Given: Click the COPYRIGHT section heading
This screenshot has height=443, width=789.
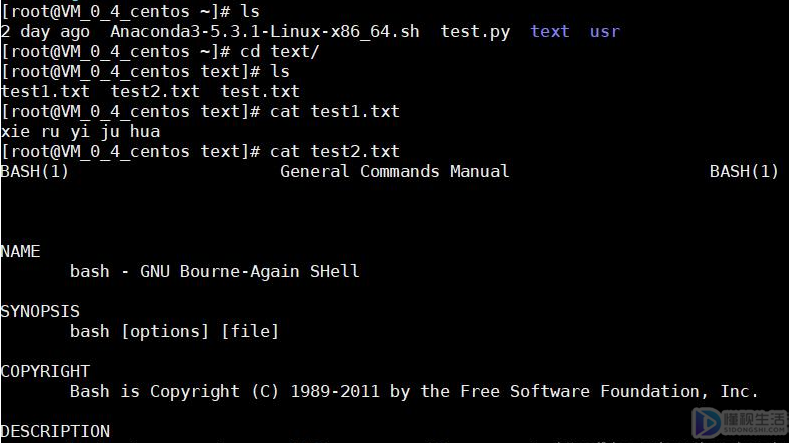Looking at the screenshot, I should pos(45,371).
